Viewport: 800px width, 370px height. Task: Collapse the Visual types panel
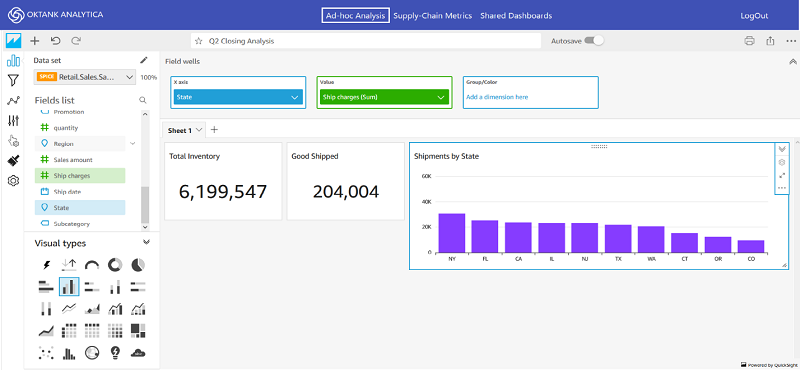[x=146, y=242]
